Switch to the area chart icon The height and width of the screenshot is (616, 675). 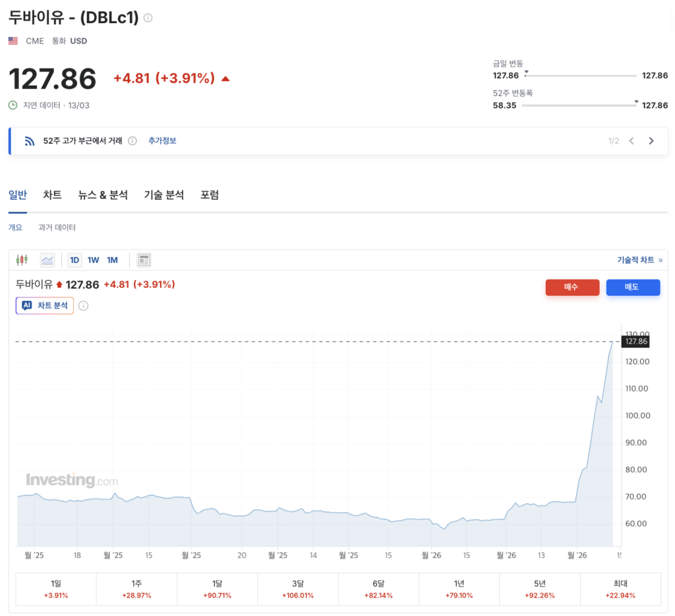coord(47,260)
